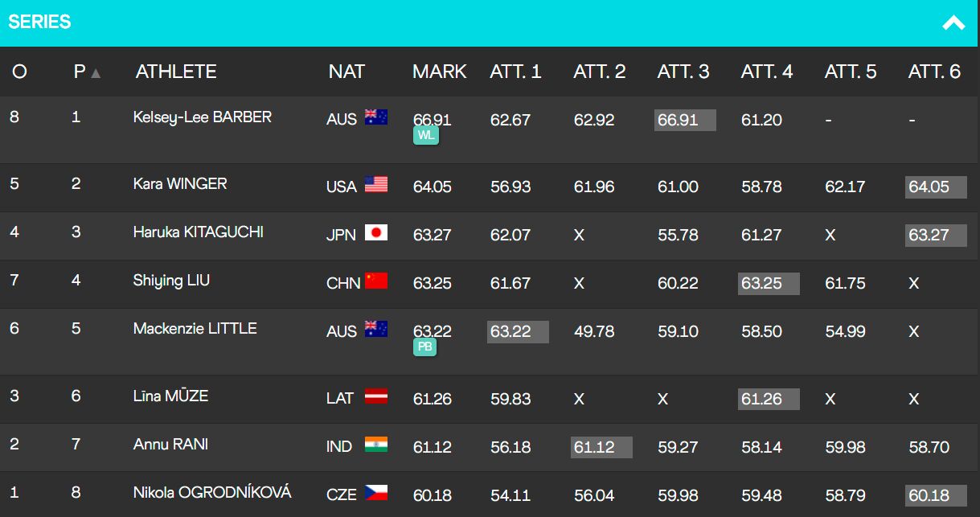
Task: Click the ATHLETE column header
Action: click(x=176, y=72)
